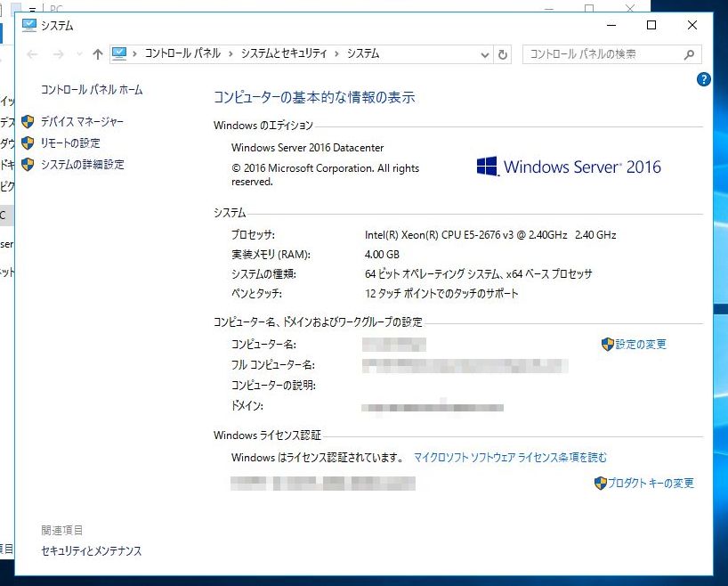Click the コンピューターの基本的な情報の表示 heading
This screenshot has width=728, height=586.
314,98
